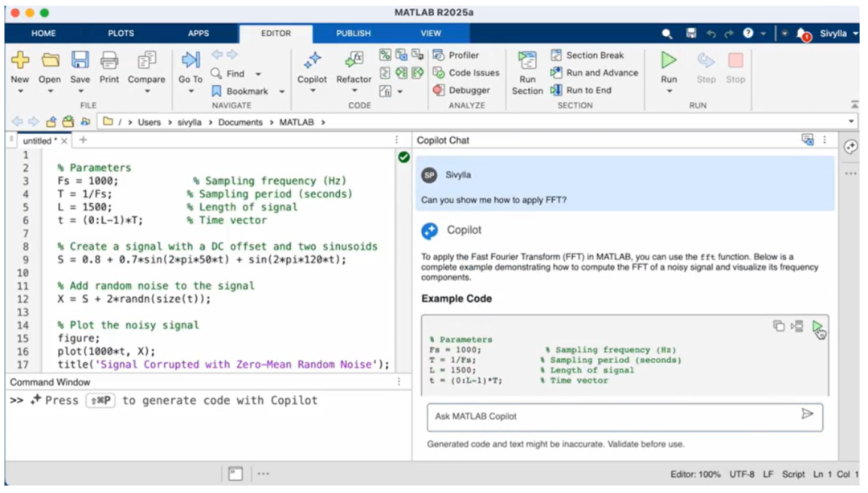Click Run to End
This screenshot has width=868, height=493.
[x=581, y=90]
